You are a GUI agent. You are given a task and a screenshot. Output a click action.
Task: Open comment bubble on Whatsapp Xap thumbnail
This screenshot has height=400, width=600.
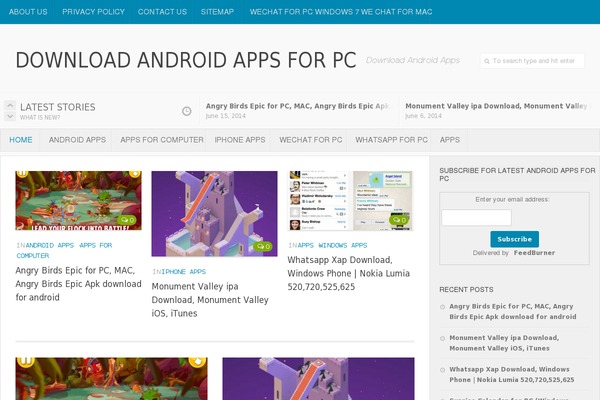click(x=399, y=220)
